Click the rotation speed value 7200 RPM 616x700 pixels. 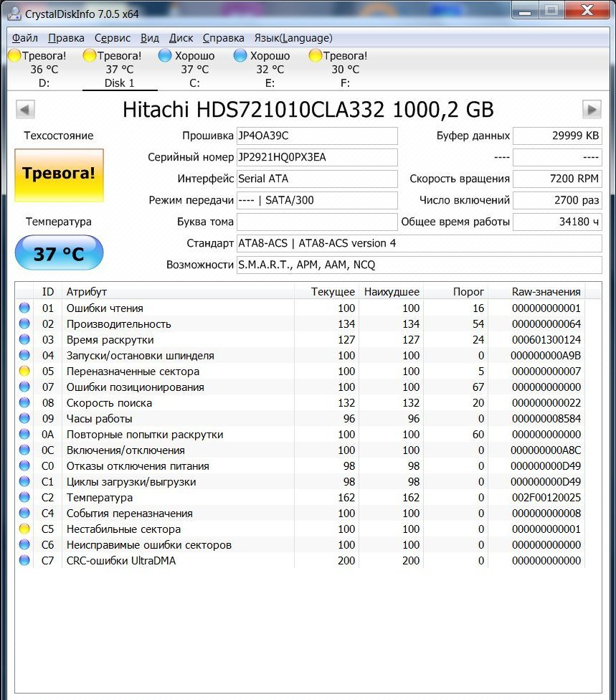click(x=557, y=179)
